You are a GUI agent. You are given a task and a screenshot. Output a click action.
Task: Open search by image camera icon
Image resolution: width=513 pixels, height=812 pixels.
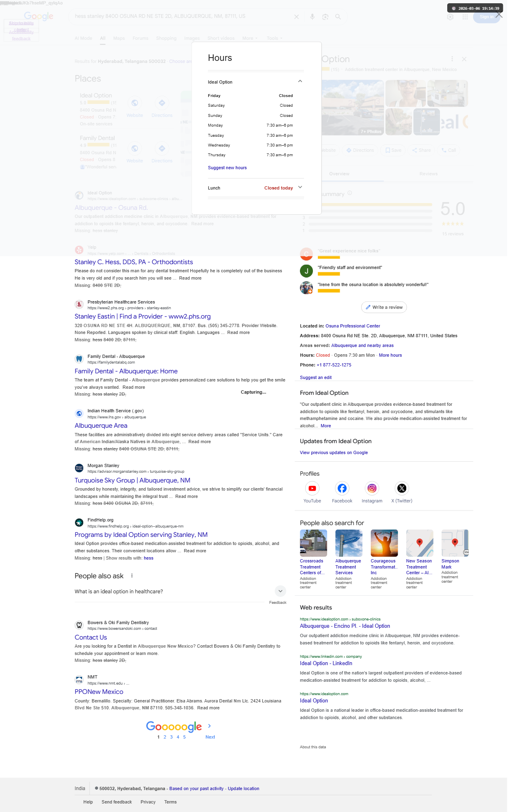pyautogui.click(x=325, y=17)
